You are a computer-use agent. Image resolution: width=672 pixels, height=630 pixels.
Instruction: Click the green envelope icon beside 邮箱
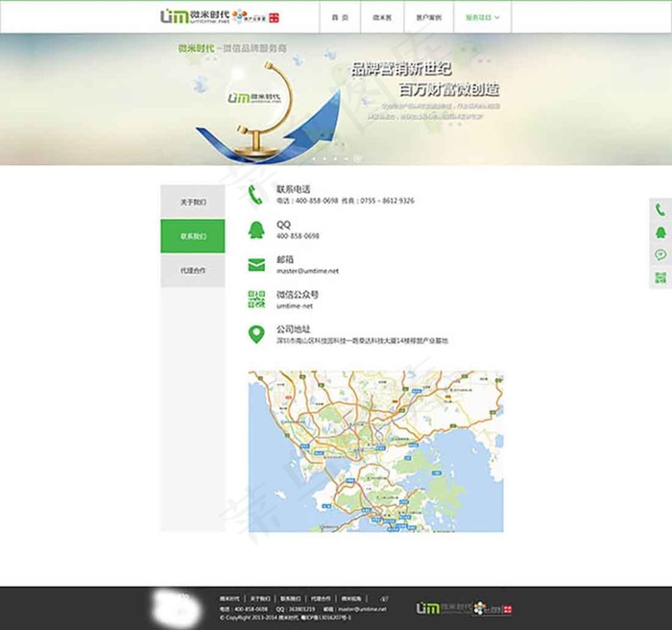(256, 265)
